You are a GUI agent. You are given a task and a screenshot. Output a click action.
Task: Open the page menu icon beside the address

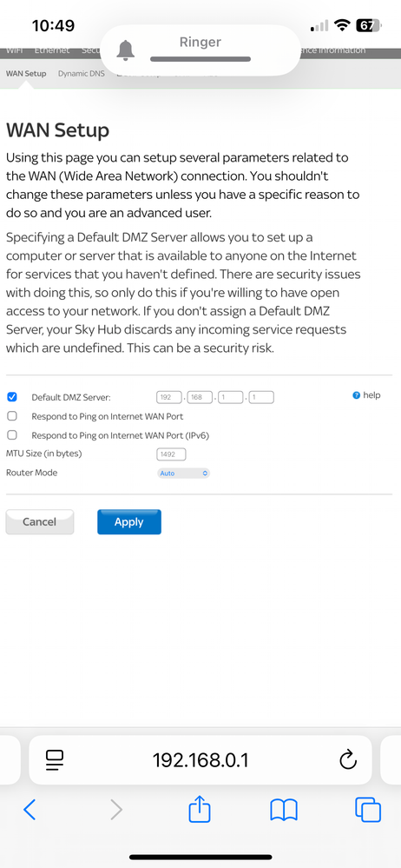click(55, 760)
